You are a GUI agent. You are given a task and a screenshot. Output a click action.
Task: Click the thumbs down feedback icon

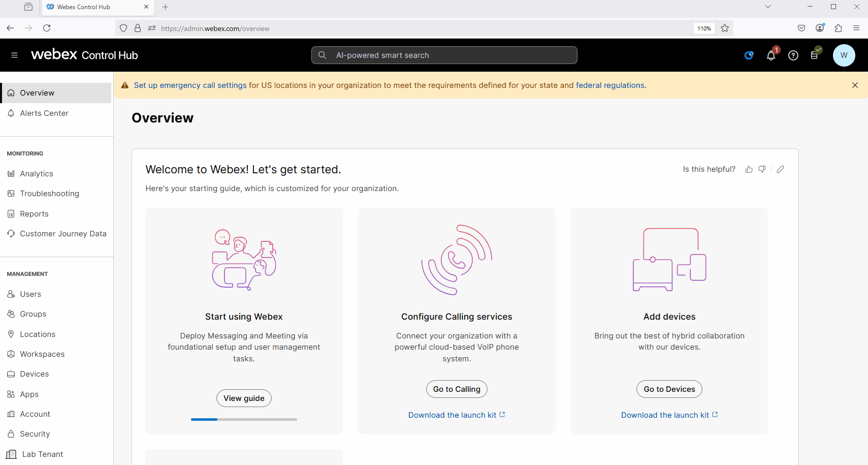(762, 169)
